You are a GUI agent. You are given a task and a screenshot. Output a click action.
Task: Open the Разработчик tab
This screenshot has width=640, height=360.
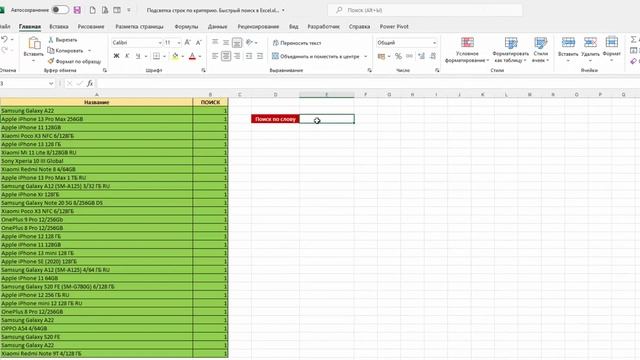(324, 27)
